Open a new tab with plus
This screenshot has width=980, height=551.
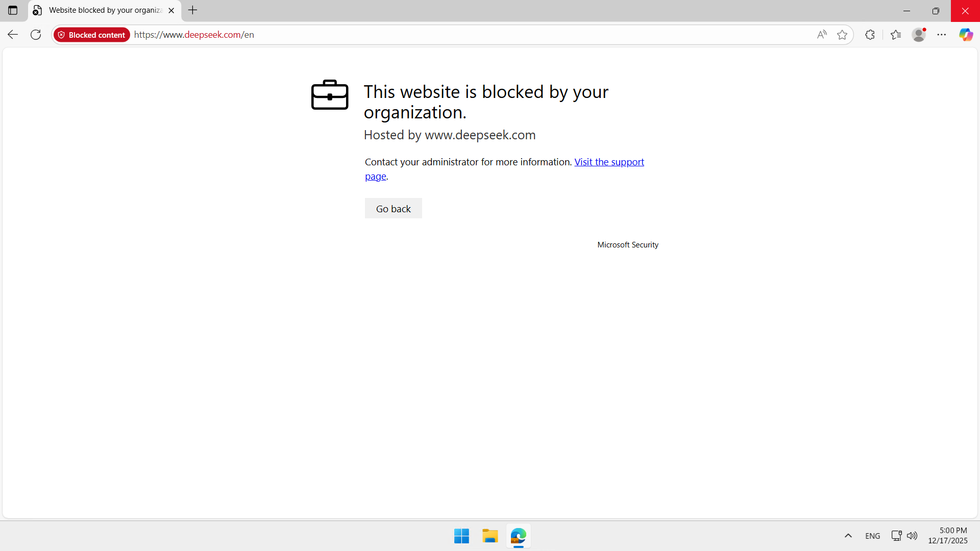tap(192, 10)
